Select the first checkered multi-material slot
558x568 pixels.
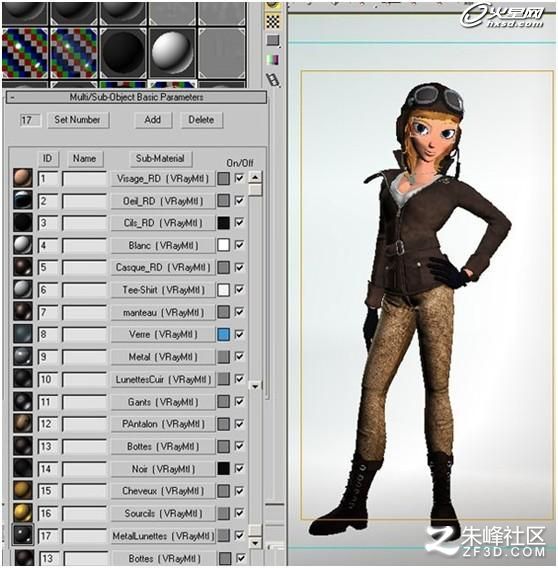(25, 53)
